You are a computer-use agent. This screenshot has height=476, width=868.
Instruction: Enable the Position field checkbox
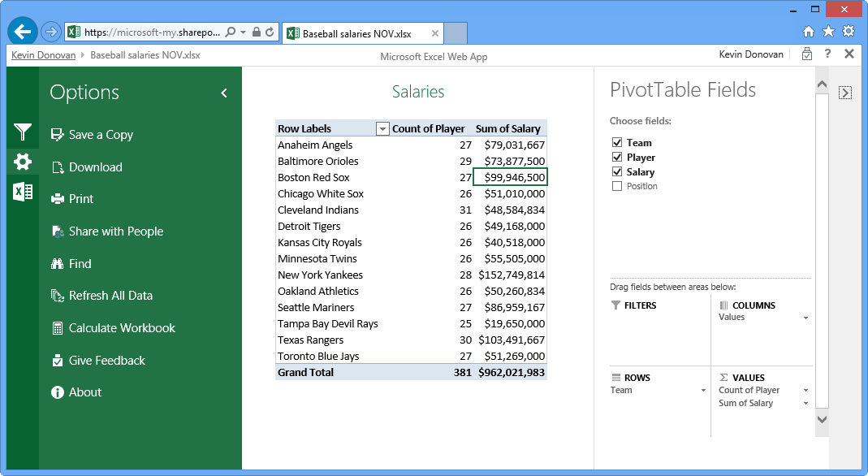tap(617, 187)
